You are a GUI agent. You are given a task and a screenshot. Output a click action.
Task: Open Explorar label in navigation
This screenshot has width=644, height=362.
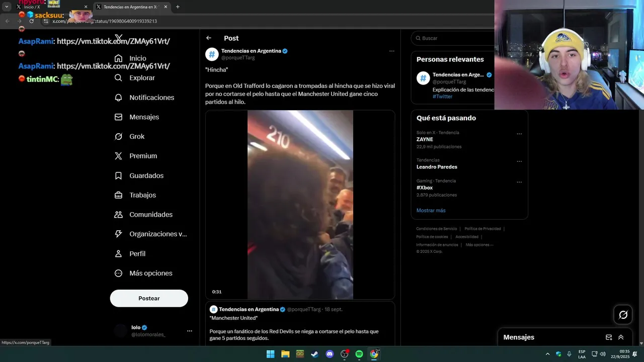(x=142, y=78)
